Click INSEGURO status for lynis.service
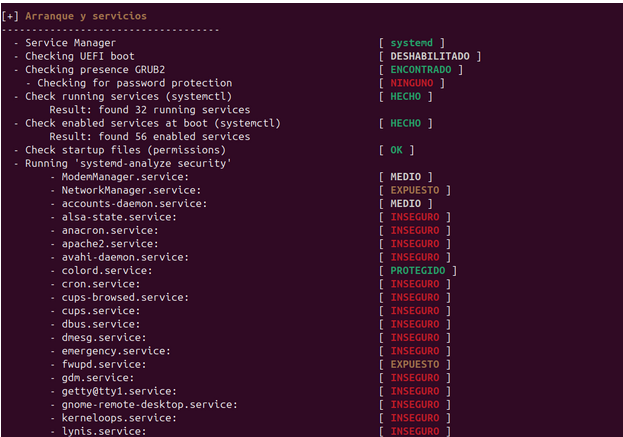The image size is (623, 437). tap(414, 432)
